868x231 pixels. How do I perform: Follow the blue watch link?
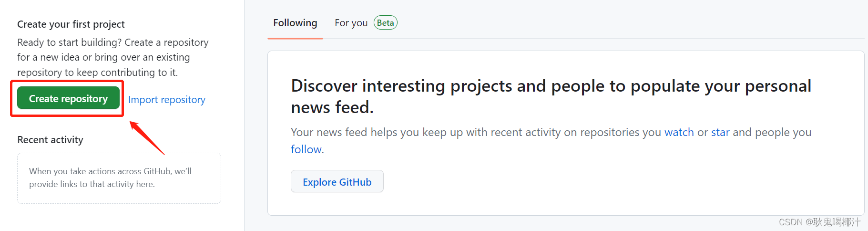point(679,132)
